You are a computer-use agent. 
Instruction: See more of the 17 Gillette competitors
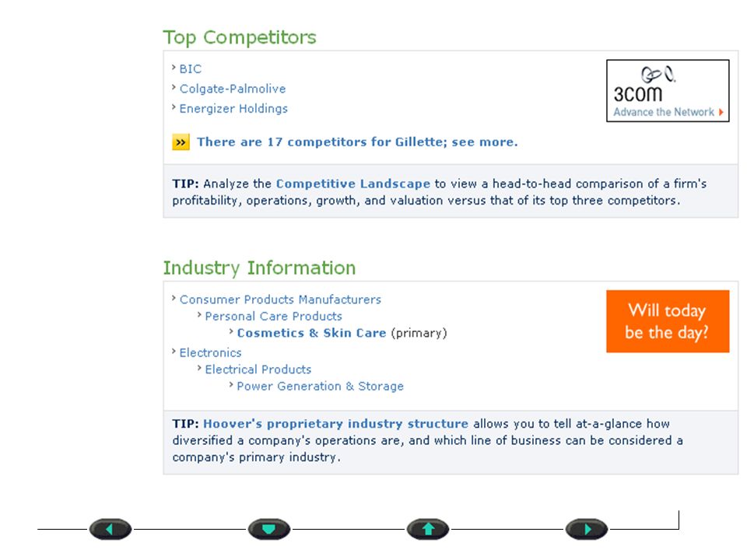coord(357,142)
